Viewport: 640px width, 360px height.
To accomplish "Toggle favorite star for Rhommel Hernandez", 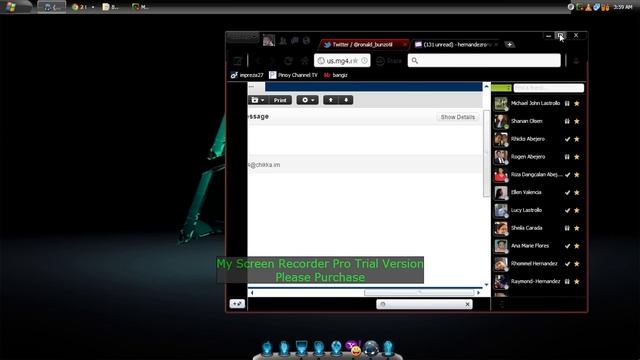I will 577,264.
